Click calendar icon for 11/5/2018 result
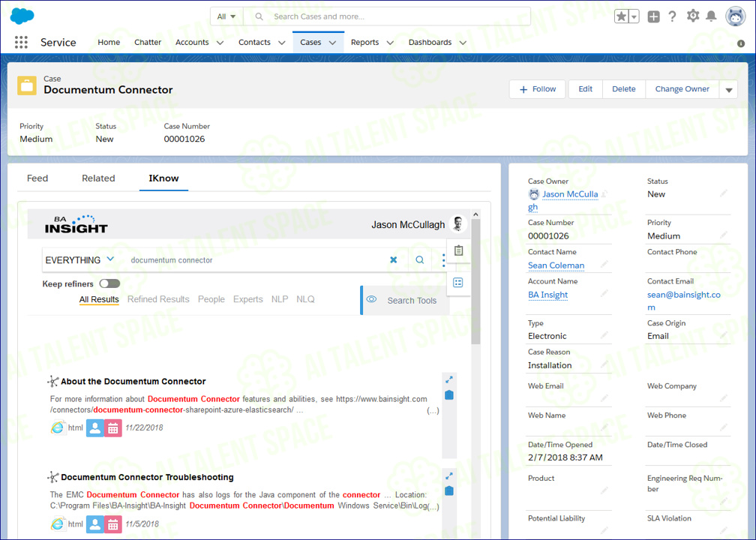Screen dimensions: 756x540 pyautogui.click(x=112, y=524)
